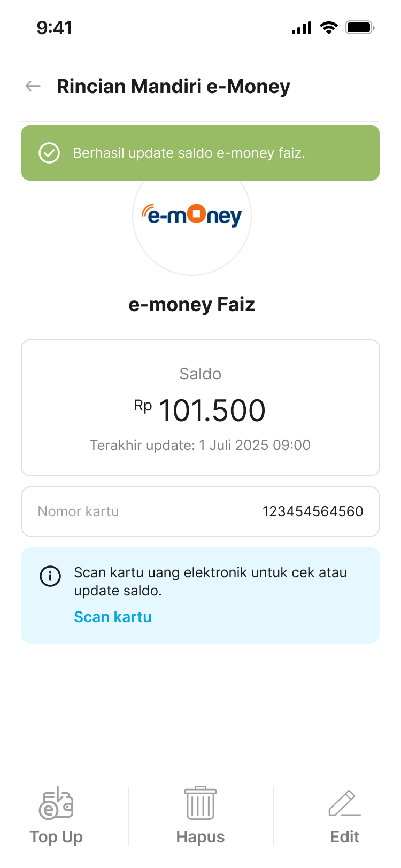Screen dimensions: 401x868
Task: Tap the Wi-Fi icon in status bar
Action: pyautogui.click(x=328, y=27)
